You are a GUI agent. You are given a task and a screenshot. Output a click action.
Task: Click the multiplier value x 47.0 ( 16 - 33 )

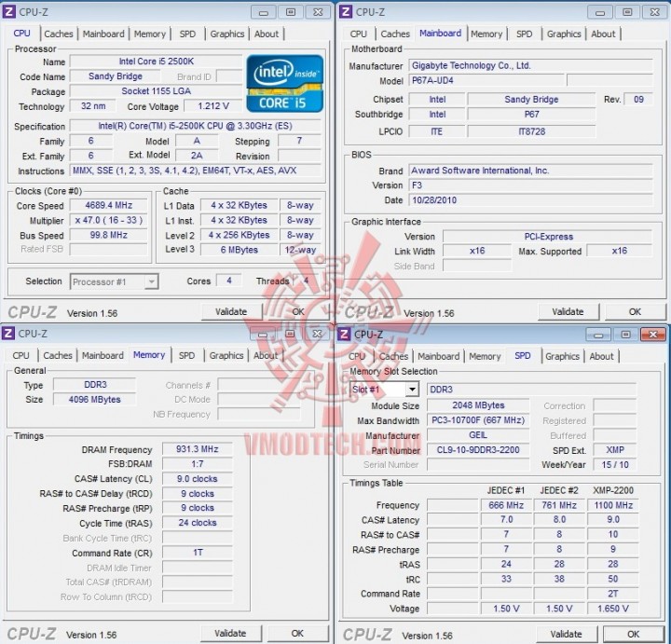pyautogui.click(x=109, y=220)
